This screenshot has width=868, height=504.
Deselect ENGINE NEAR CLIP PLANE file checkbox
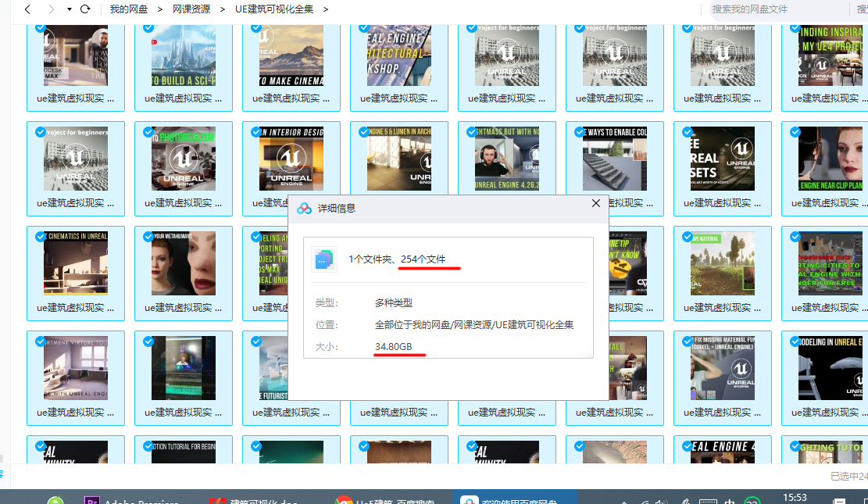795,132
